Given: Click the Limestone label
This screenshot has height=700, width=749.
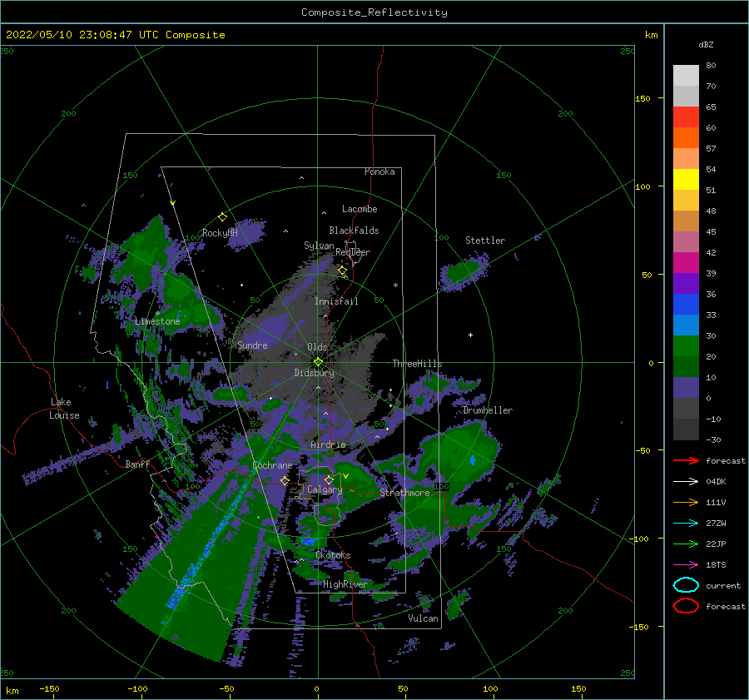Looking at the screenshot, I should click(x=157, y=321).
